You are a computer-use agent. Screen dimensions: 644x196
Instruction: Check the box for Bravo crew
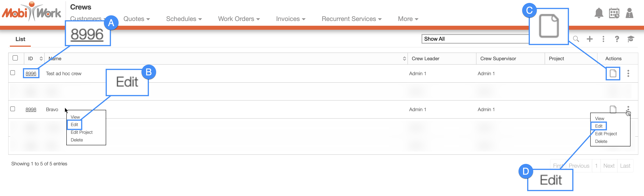[x=13, y=109]
